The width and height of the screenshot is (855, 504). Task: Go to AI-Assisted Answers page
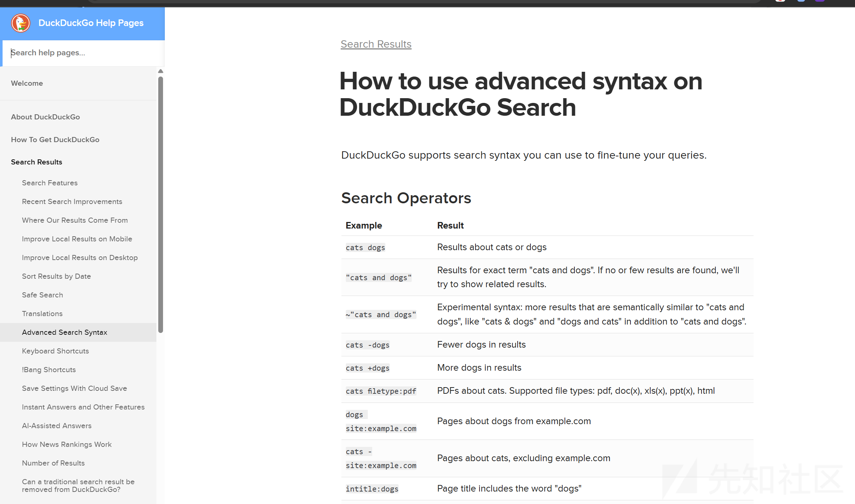pyautogui.click(x=57, y=426)
